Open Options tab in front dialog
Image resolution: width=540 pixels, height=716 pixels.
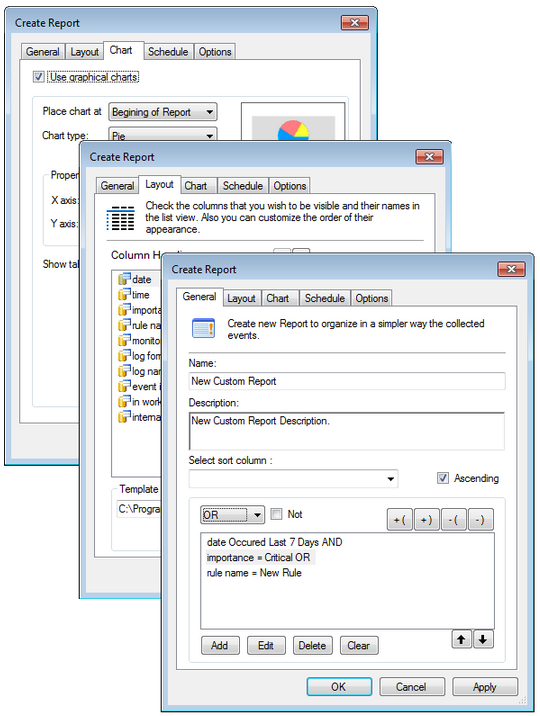372,298
